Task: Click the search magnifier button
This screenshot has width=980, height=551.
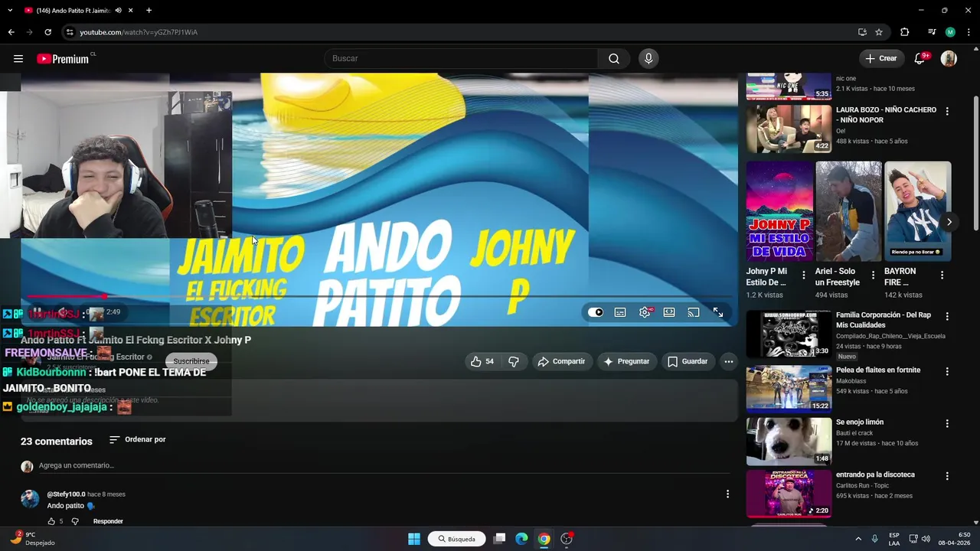Action: click(x=614, y=59)
